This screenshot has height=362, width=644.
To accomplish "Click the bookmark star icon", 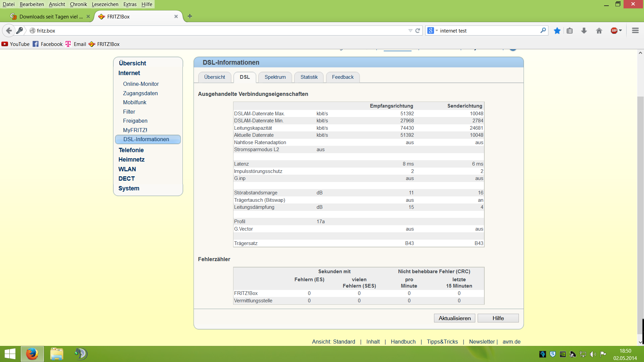I will (557, 31).
